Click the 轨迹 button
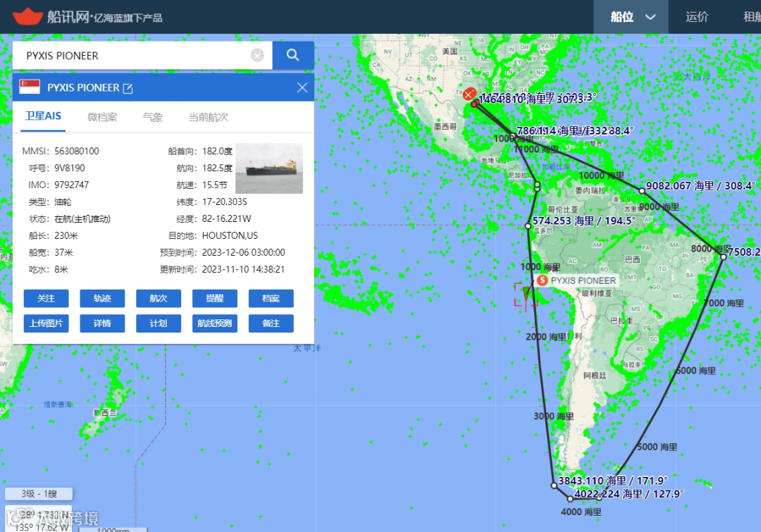Viewport: 761px width, 532px height. coord(102,298)
